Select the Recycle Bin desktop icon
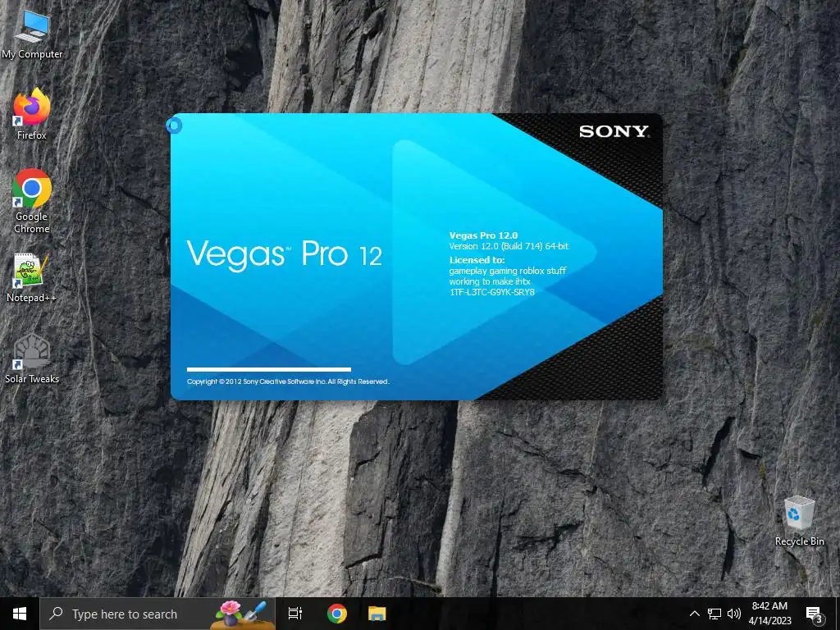 pos(799,521)
